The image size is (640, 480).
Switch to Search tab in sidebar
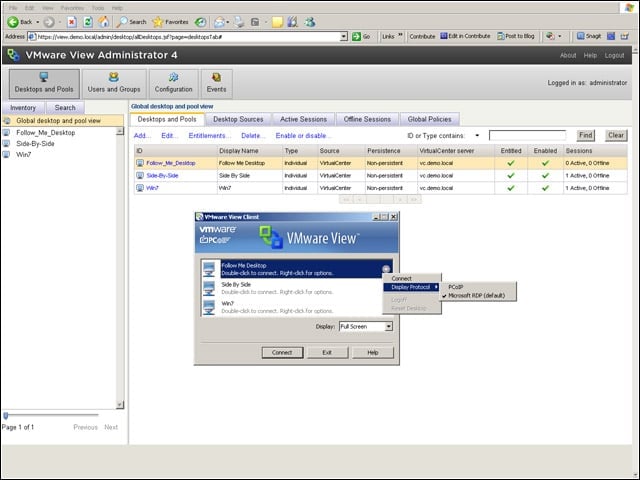[x=65, y=108]
